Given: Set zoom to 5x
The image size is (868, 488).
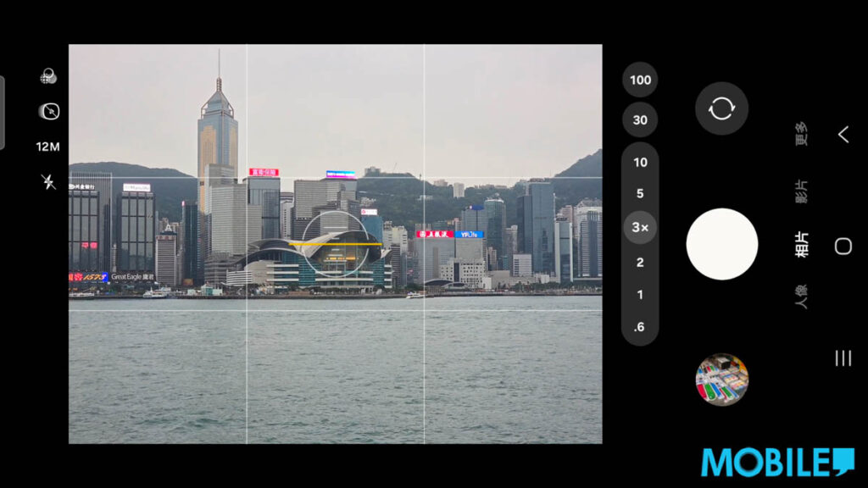Looking at the screenshot, I should [x=640, y=194].
